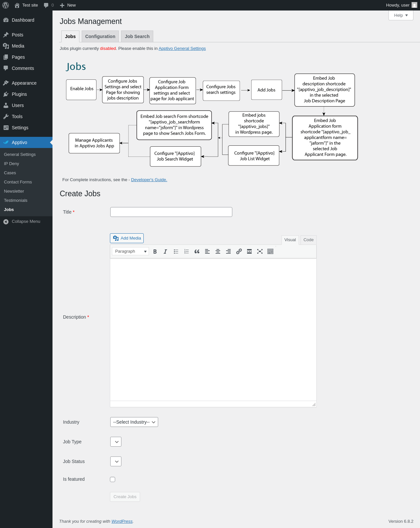This screenshot has width=420, height=528.
Task: Click the Create Jobs button
Action: tap(125, 497)
